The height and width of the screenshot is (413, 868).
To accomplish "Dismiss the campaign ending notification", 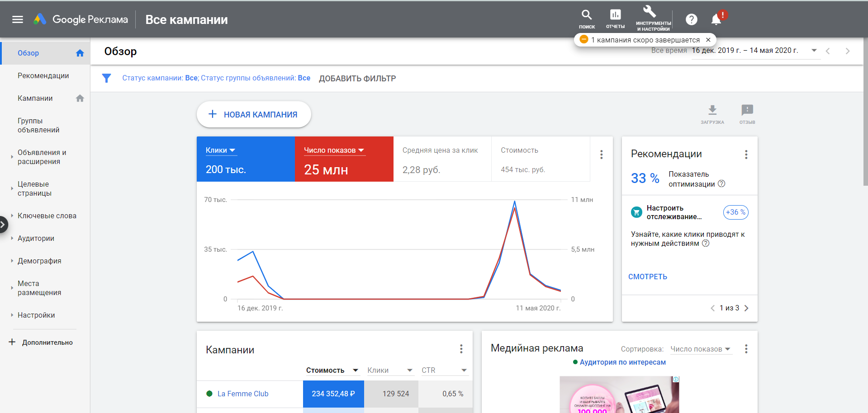I will point(708,40).
